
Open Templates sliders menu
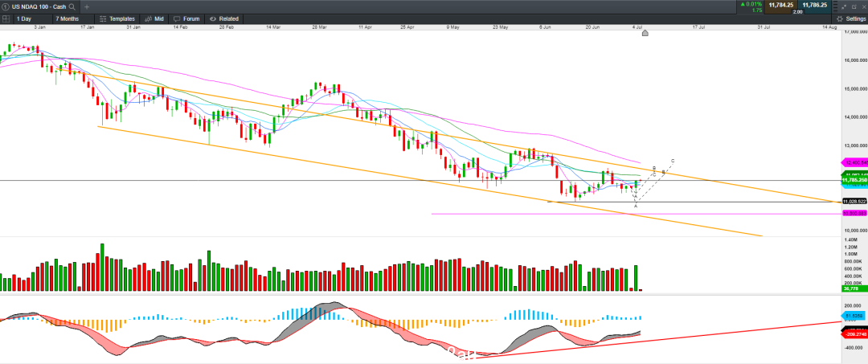[117, 18]
